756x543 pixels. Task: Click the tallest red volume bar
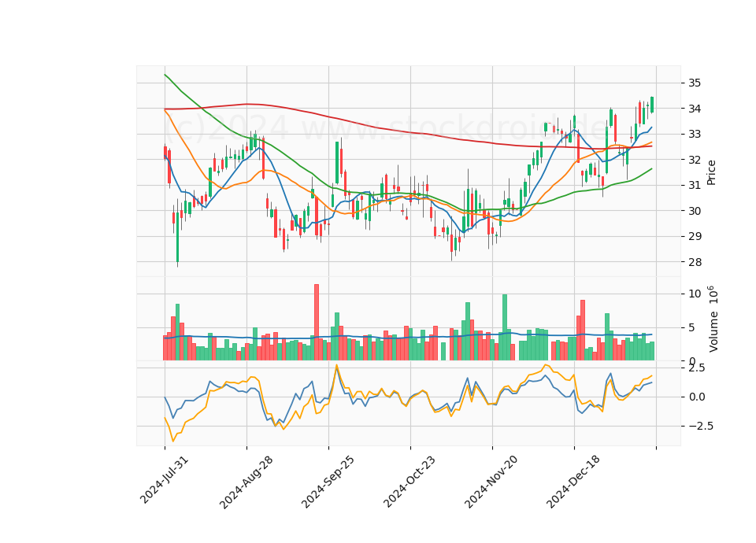coord(317,322)
